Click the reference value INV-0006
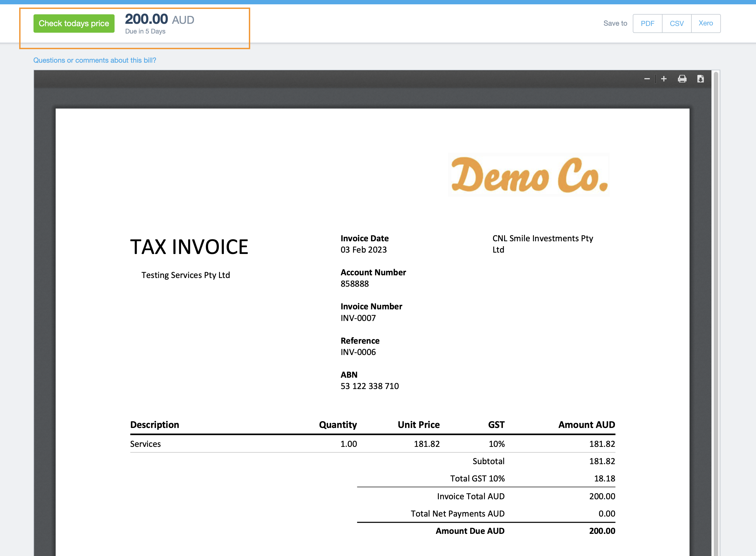The height and width of the screenshot is (556, 756). tap(358, 352)
